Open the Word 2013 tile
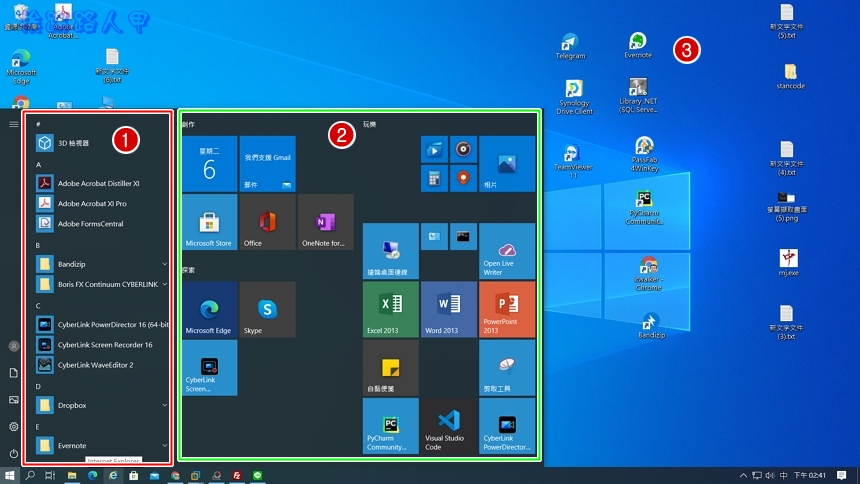The width and height of the screenshot is (860, 484). (449, 309)
